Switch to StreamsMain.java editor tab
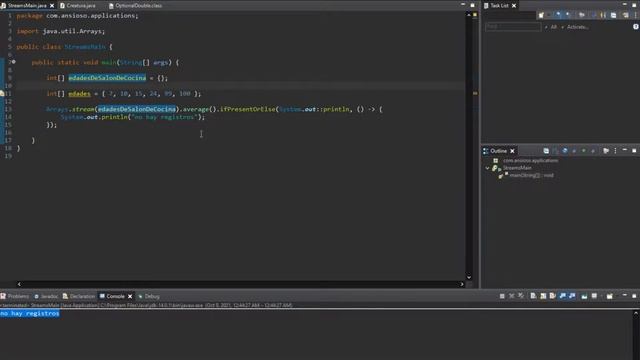640x360 pixels. tap(27, 6)
